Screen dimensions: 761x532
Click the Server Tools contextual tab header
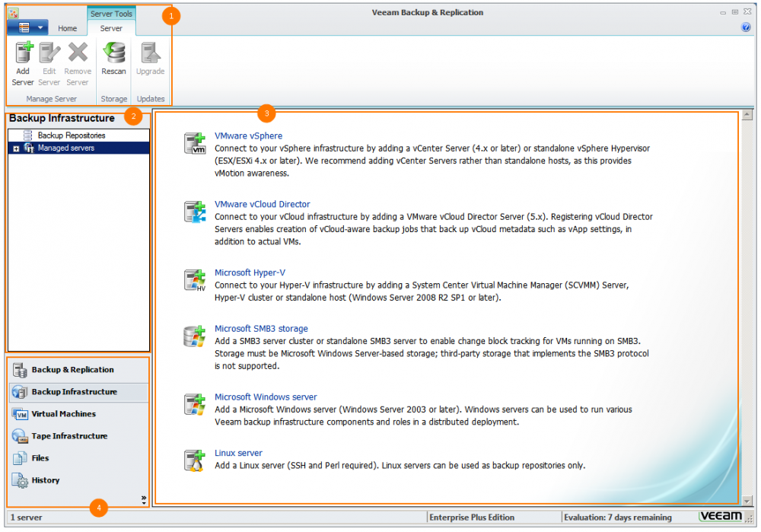click(111, 14)
